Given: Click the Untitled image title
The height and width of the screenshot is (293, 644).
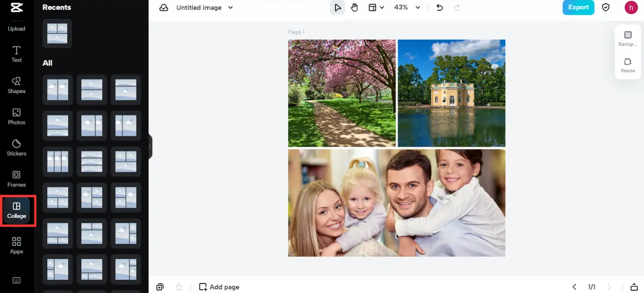Looking at the screenshot, I should tap(199, 8).
